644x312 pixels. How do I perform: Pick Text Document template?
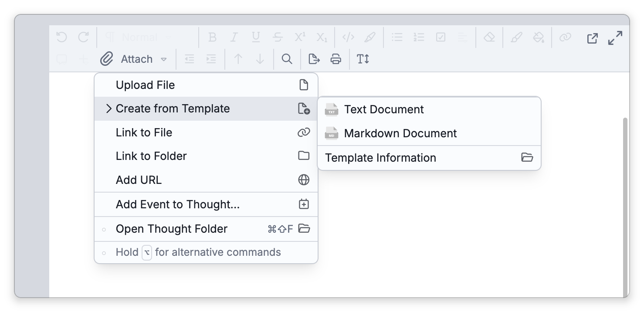(x=429, y=109)
